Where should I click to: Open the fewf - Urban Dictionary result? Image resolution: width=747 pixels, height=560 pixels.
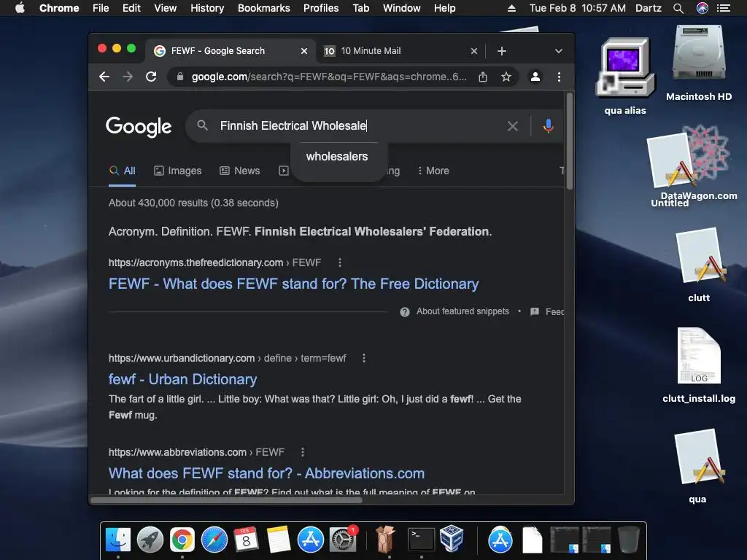pyautogui.click(x=182, y=379)
